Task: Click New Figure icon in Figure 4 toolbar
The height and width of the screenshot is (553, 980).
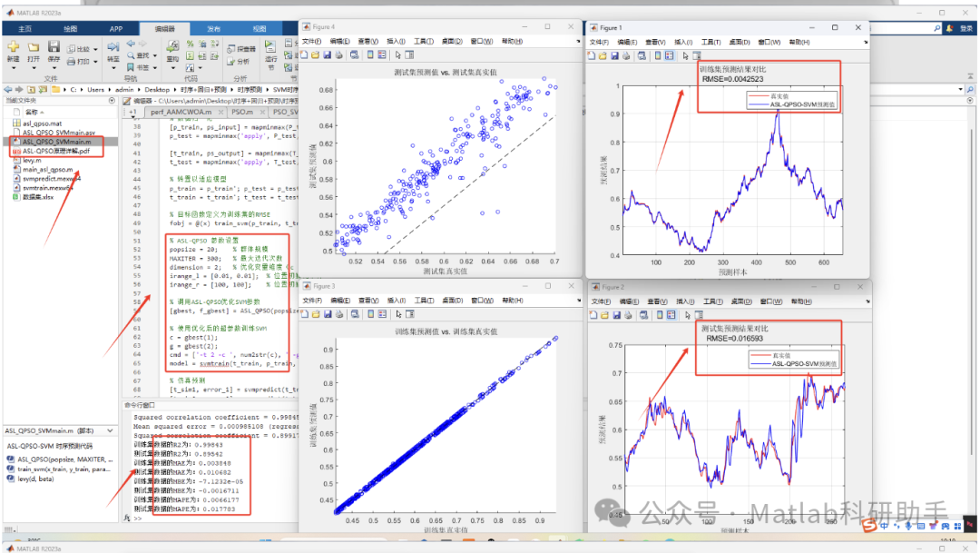Action: pyautogui.click(x=305, y=55)
